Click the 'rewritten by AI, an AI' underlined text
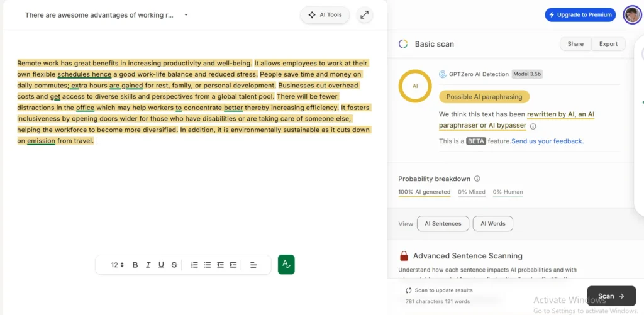Viewport: 644px width, 315px height. click(560, 114)
